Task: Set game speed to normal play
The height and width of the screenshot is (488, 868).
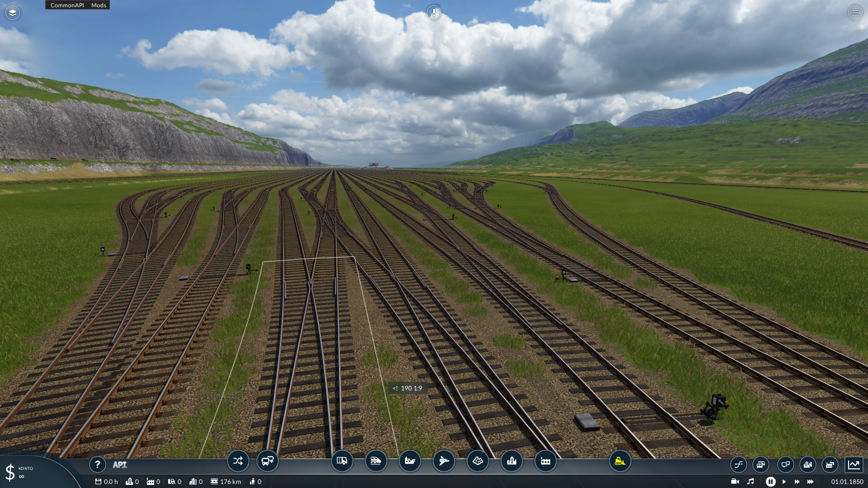Action: point(784,482)
